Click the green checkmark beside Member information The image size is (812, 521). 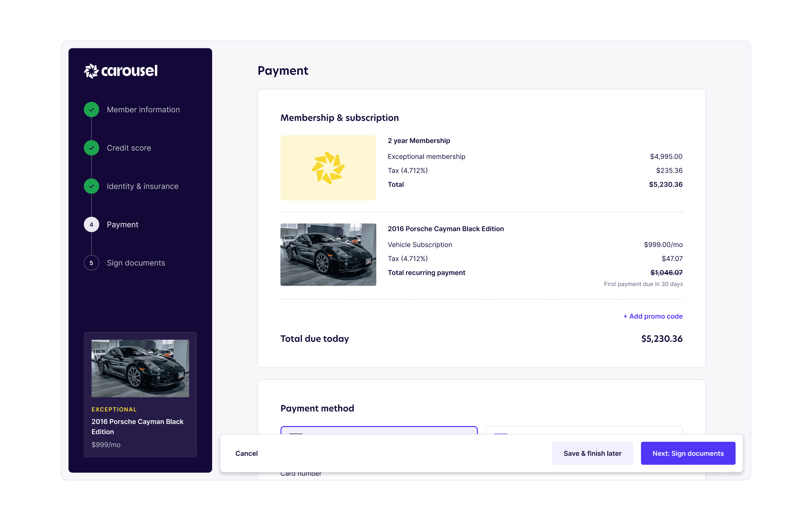coord(91,110)
